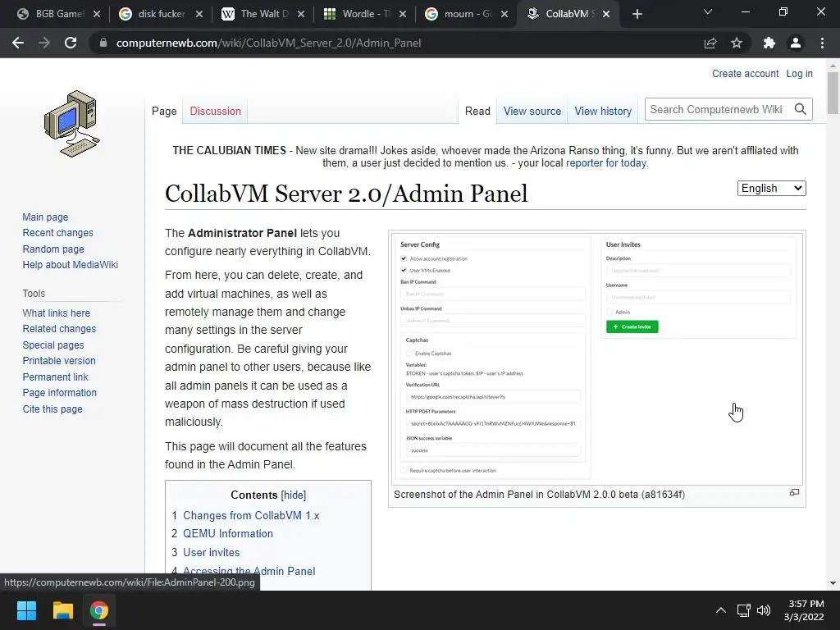Open the extensions puzzle icon
The image size is (840, 630).
(x=769, y=43)
